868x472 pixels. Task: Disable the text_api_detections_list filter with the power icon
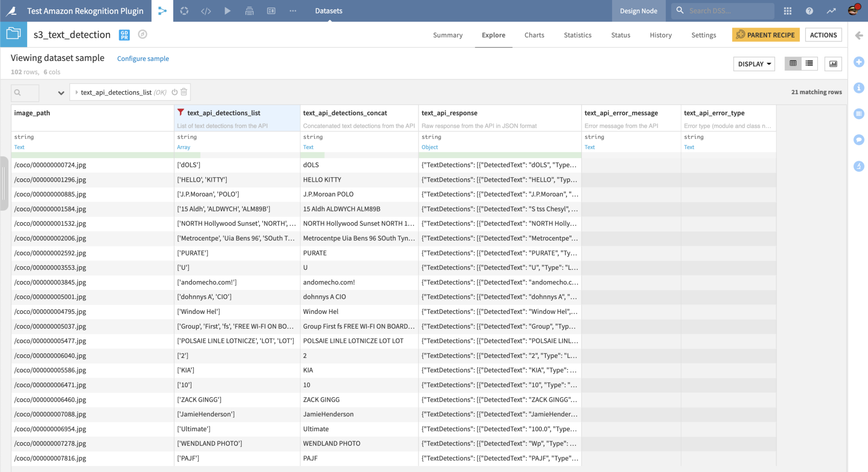175,92
